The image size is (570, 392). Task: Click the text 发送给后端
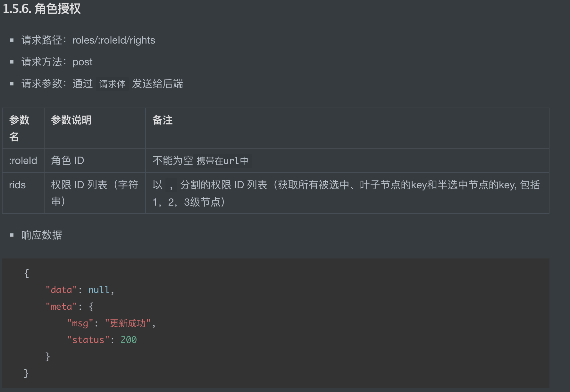157,84
